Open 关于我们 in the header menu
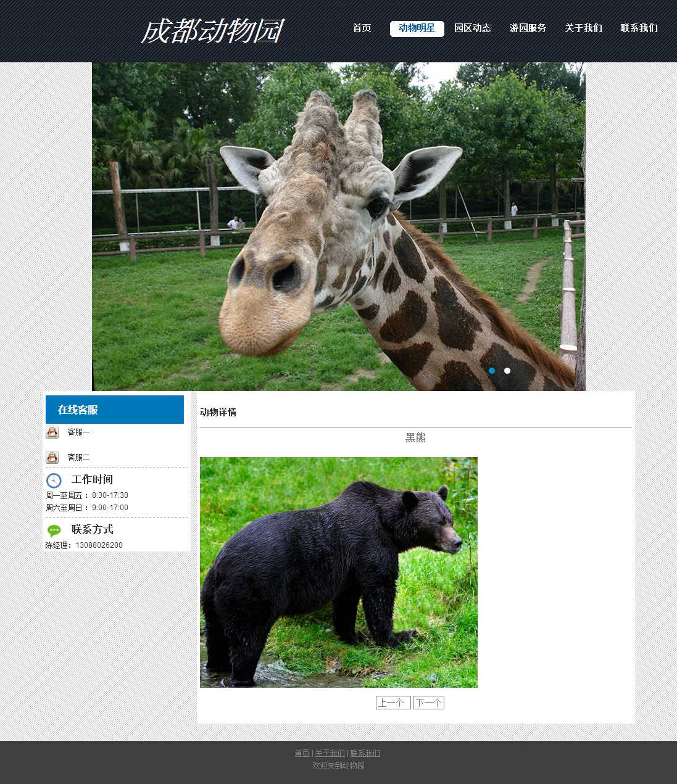The image size is (677, 784). (x=583, y=28)
